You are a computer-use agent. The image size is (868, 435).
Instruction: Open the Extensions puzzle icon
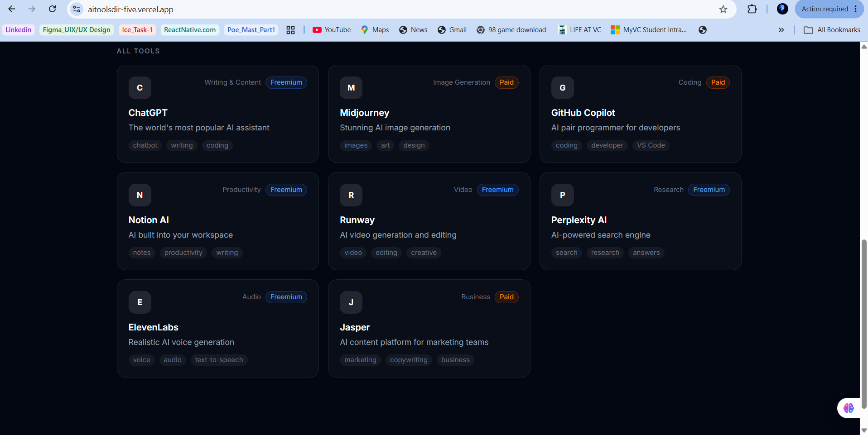pyautogui.click(x=752, y=9)
